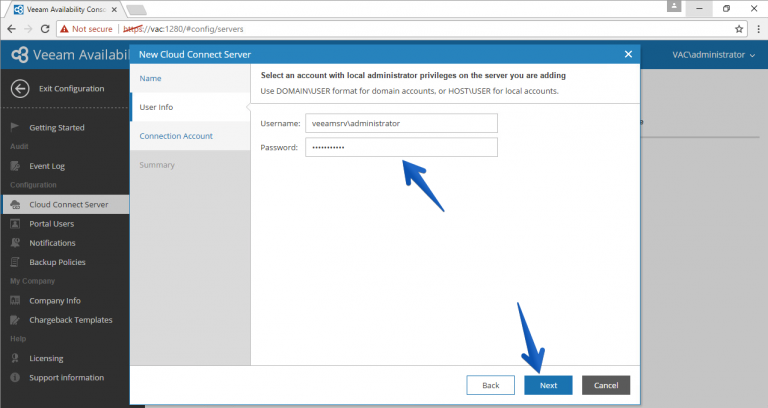Click into the Password field
This screenshot has width=768, height=408.
click(x=401, y=147)
